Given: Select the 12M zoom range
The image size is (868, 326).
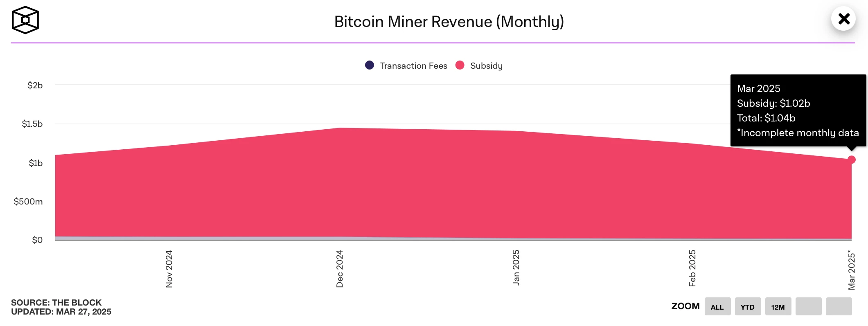Looking at the screenshot, I should (778, 307).
